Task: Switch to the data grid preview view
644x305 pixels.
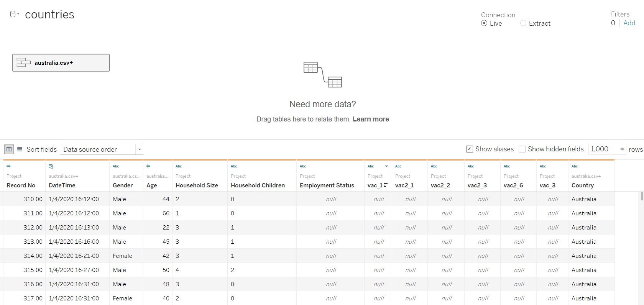Action: 9,149
